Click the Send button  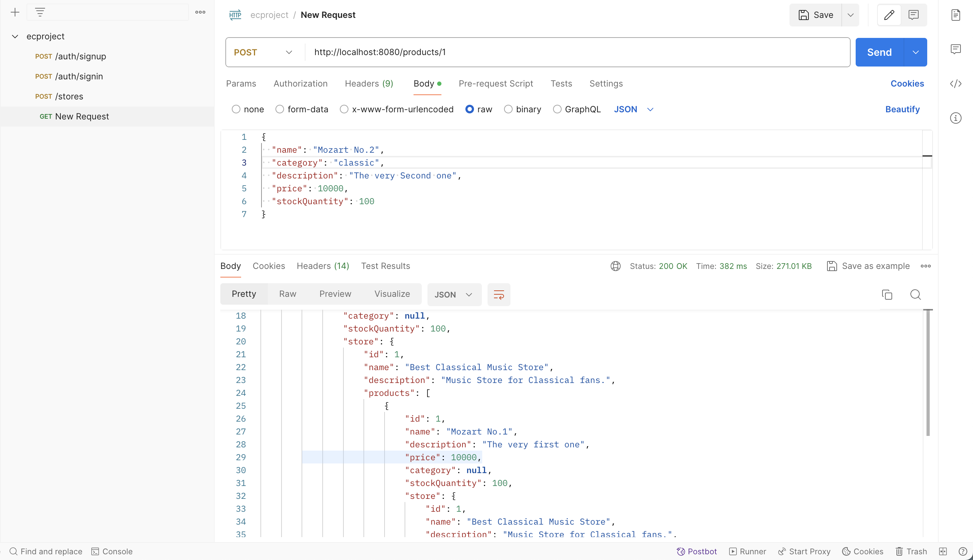pos(879,52)
